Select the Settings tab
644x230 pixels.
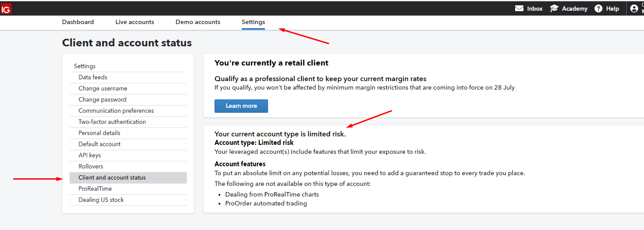pos(253,22)
